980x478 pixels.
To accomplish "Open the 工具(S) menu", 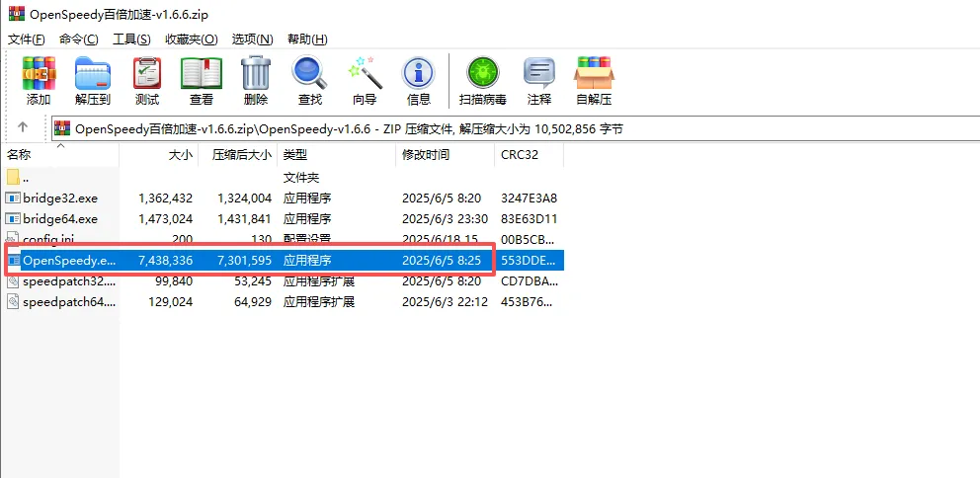I will (131, 40).
